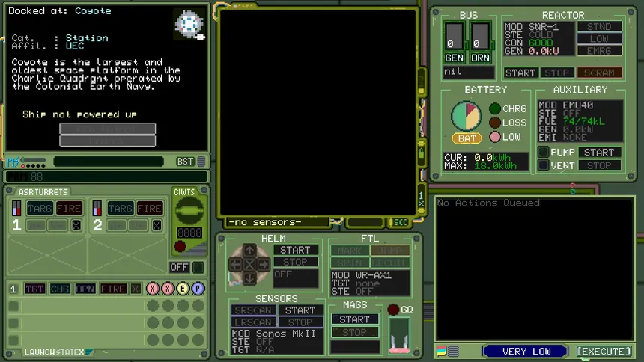Toggle the PUMP checkbox
The height and width of the screenshot is (362, 644).
click(x=543, y=153)
